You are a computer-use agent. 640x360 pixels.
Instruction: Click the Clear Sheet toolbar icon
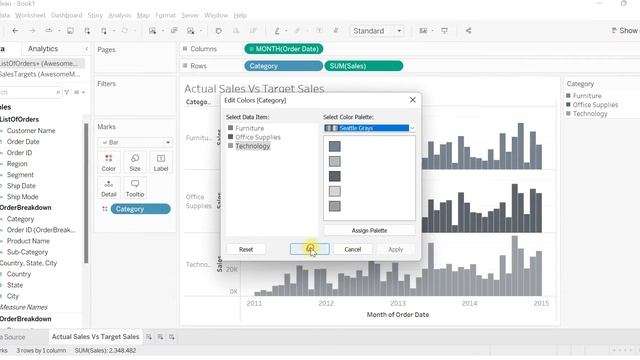[191, 31]
